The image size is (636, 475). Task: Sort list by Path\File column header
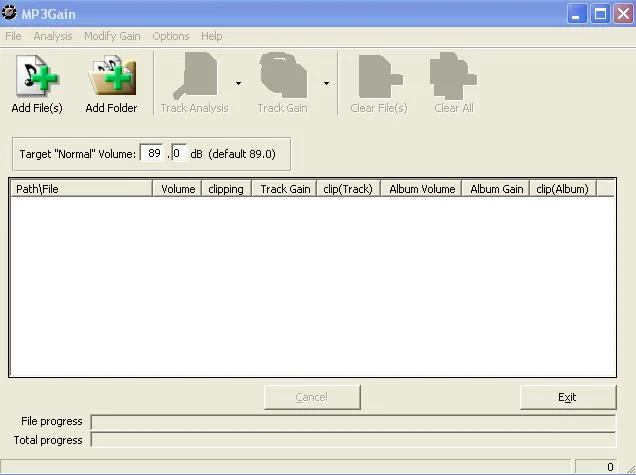click(81, 189)
